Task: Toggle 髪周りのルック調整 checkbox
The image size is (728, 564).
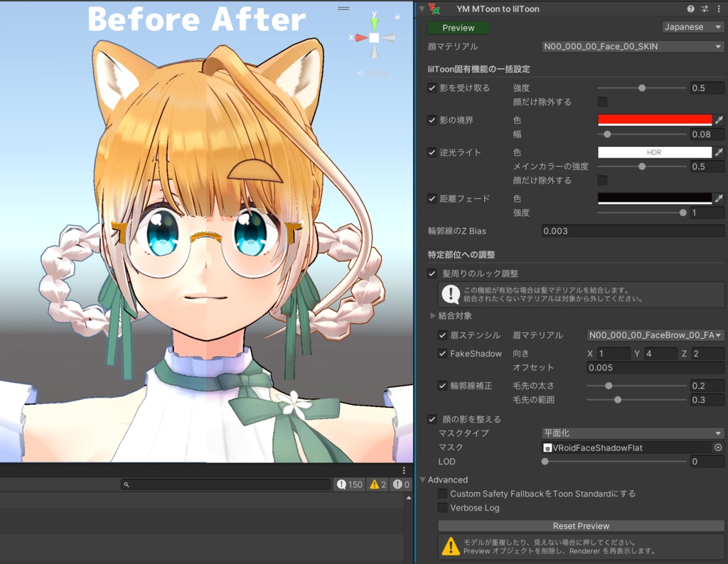Action: coord(432,273)
